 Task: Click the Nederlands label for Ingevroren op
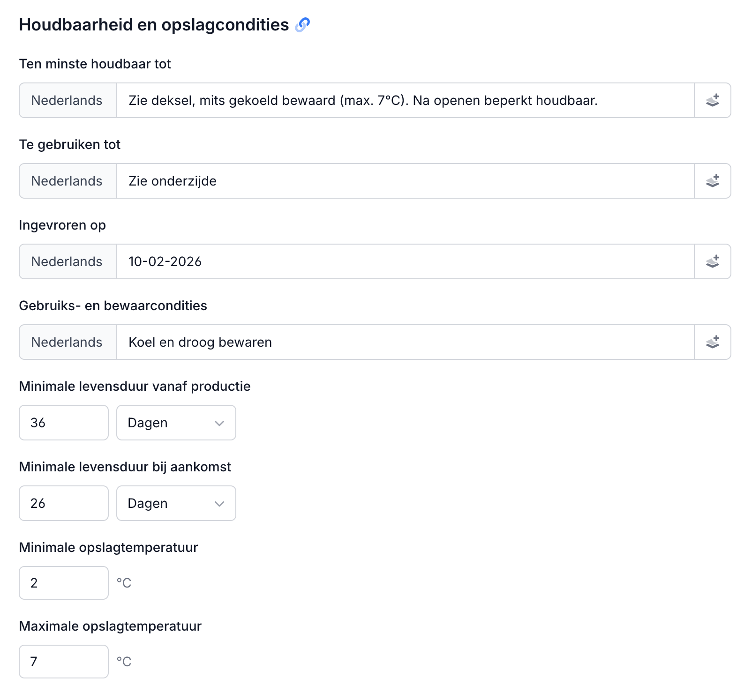[67, 261]
